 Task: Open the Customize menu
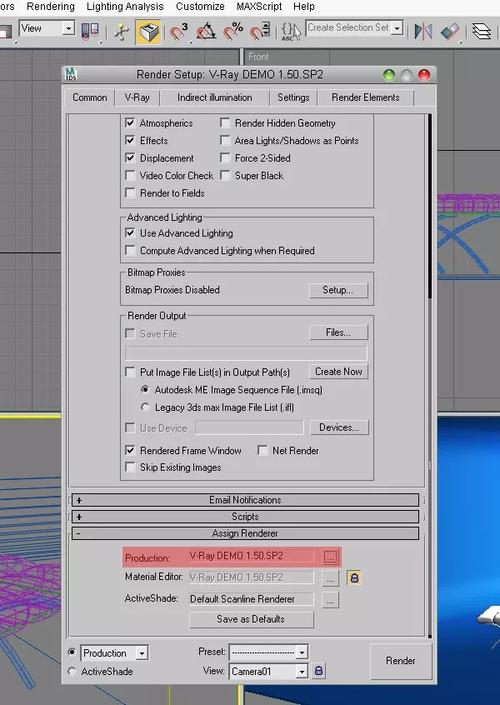[200, 7]
